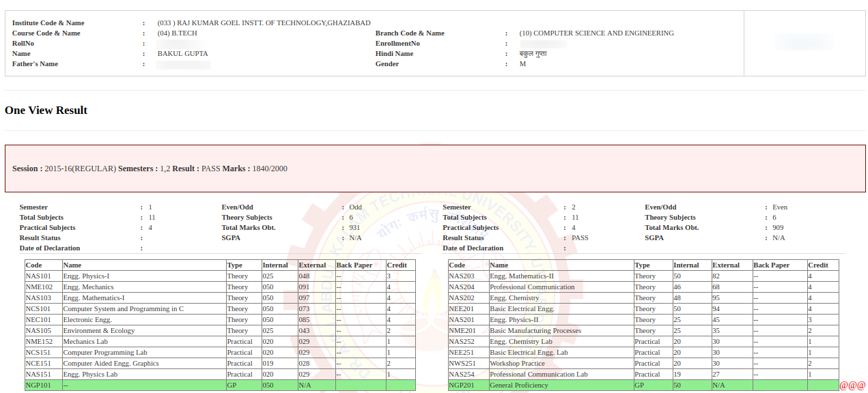Select the NGP201 General Proficiency cell
Viewport: 868px width, 393px height.
(x=518, y=385)
